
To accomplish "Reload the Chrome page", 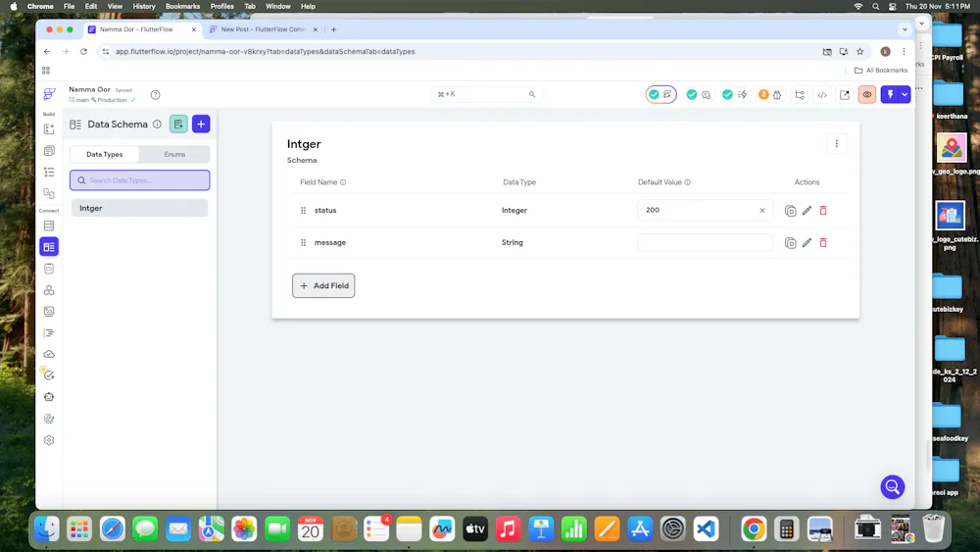I will [x=83, y=52].
